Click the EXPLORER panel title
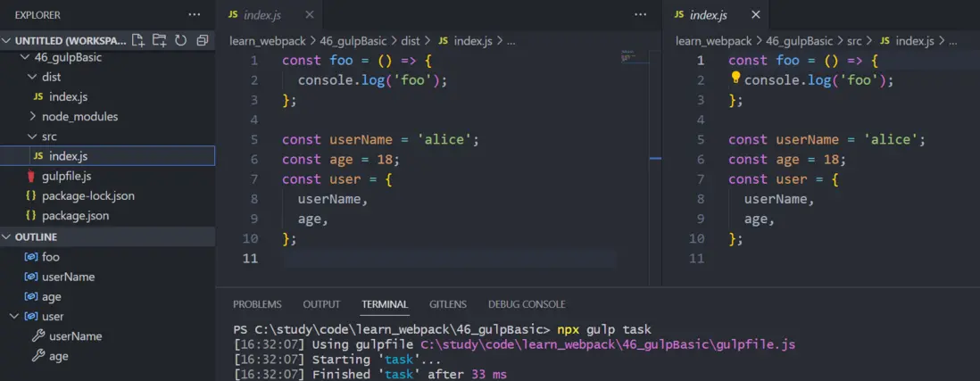The width and height of the screenshot is (980, 381). coord(37,14)
